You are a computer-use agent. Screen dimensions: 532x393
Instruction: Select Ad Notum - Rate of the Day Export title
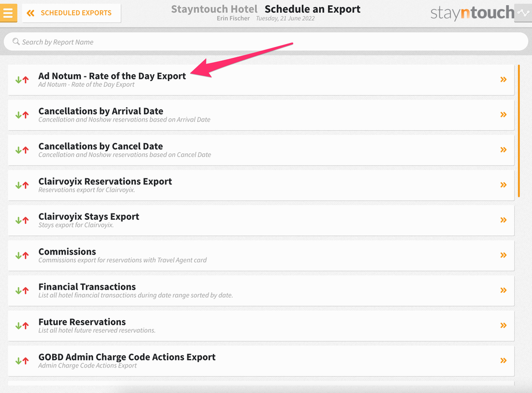(112, 76)
